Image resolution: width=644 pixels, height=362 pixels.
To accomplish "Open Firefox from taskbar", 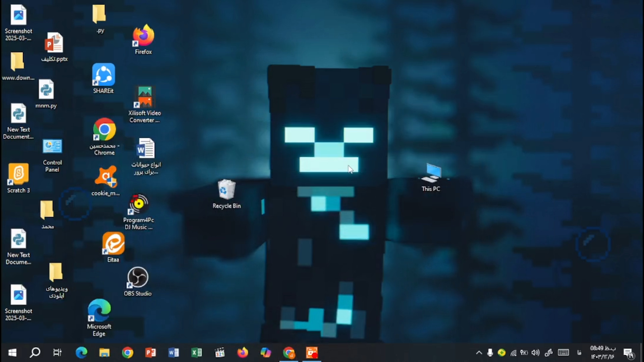I will tap(243, 353).
